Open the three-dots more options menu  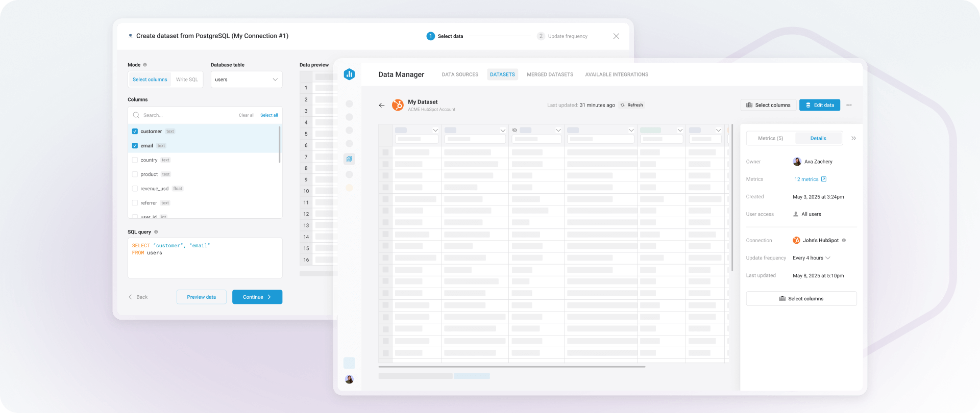tap(849, 105)
